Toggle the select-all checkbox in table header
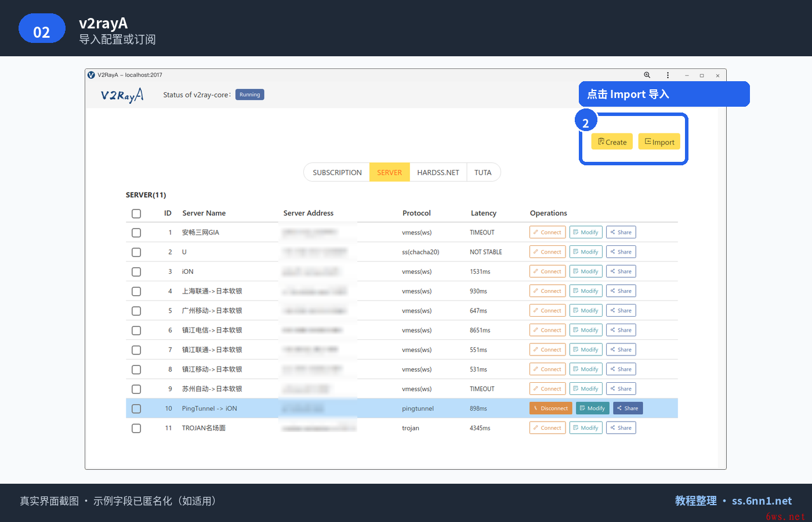Viewport: 812px width, 522px height. coord(136,213)
